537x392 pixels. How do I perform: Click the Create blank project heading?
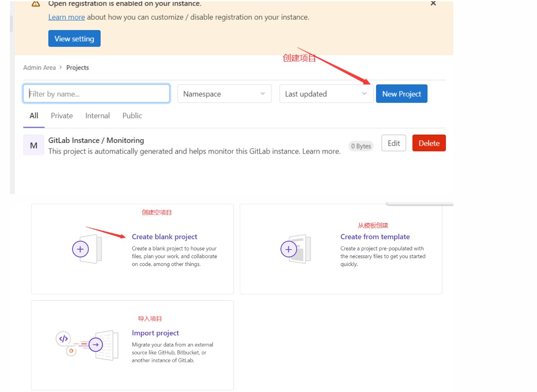164,237
